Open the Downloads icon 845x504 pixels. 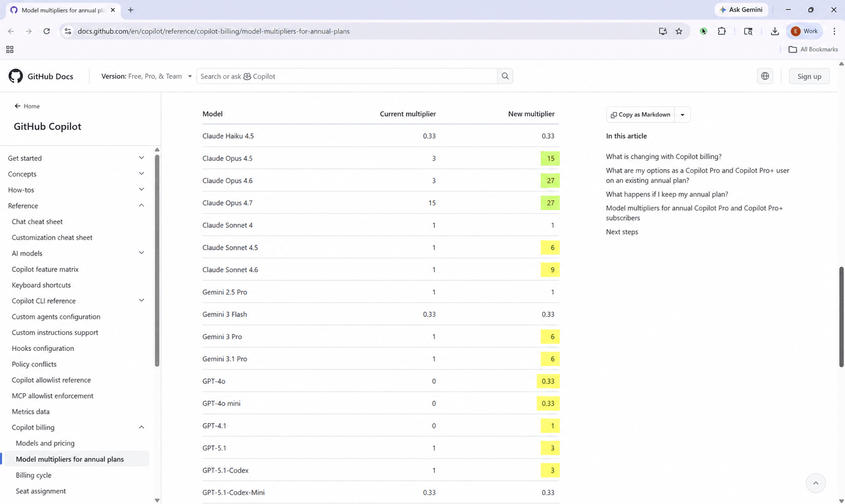coord(775,31)
